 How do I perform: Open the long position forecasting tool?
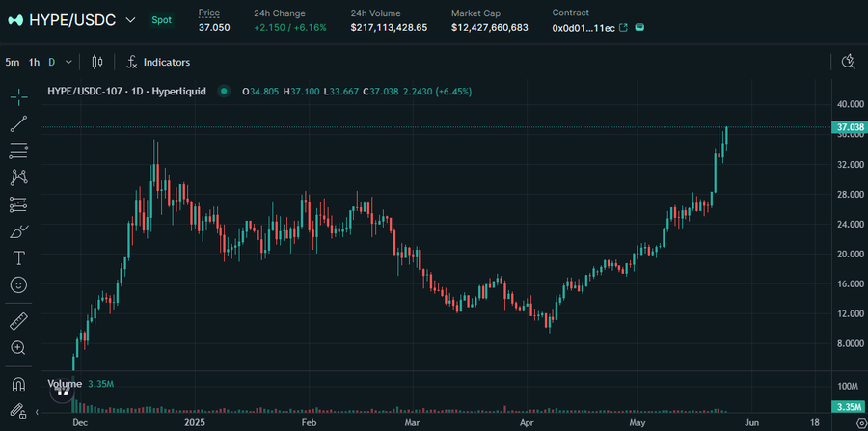(x=19, y=204)
